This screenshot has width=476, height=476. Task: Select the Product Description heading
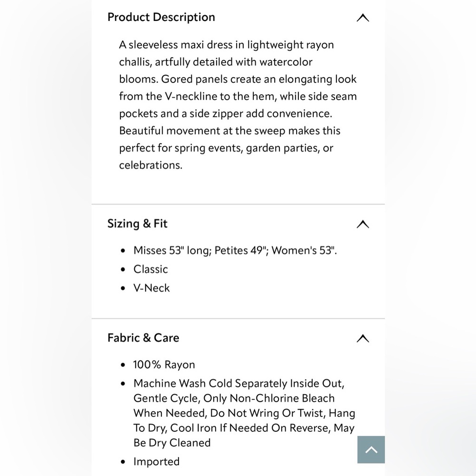[x=161, y=17]
